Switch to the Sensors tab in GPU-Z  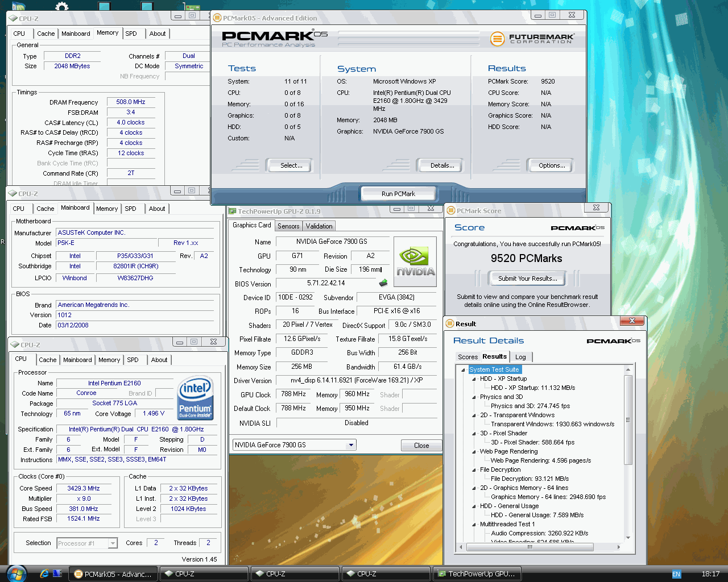(288, 226)
